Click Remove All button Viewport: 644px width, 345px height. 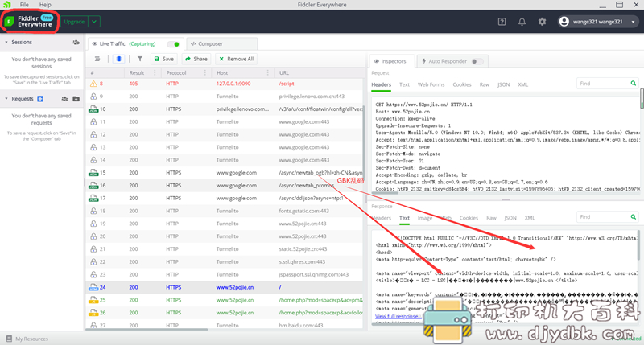click(237, 59)
